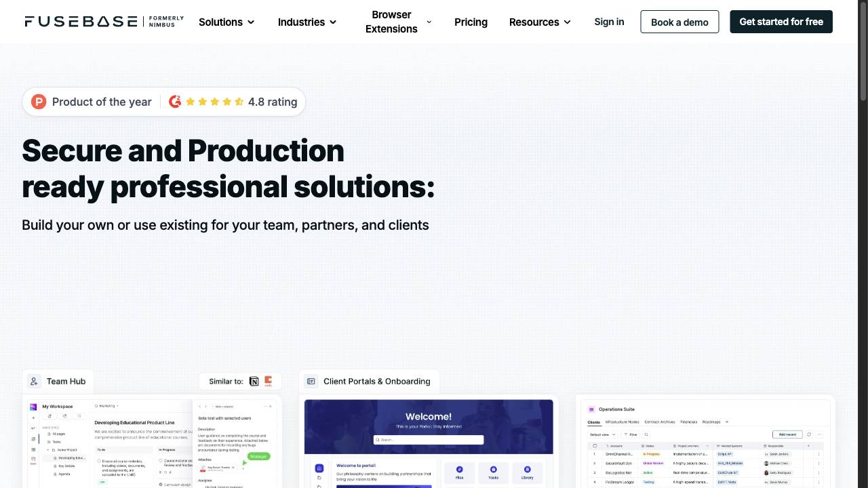Image resolution: width=868 pixels, height=488 pixels.
Task: Click Get started for free button
Action: (x=781, y=22)
